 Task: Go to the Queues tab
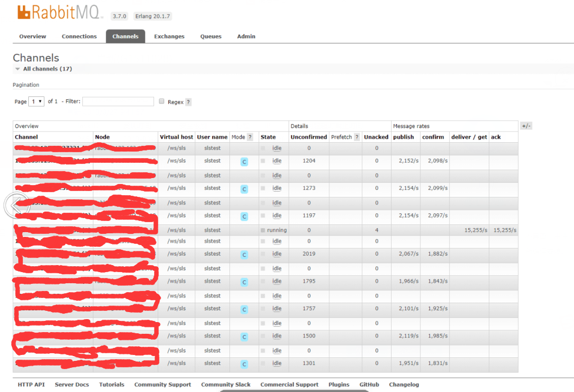click(211, 36)
